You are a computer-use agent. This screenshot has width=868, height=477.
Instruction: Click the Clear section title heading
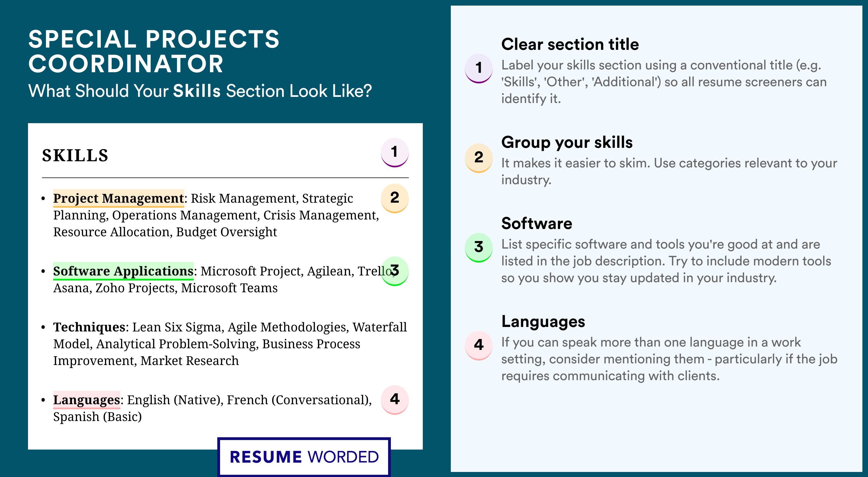pos(570,44)
